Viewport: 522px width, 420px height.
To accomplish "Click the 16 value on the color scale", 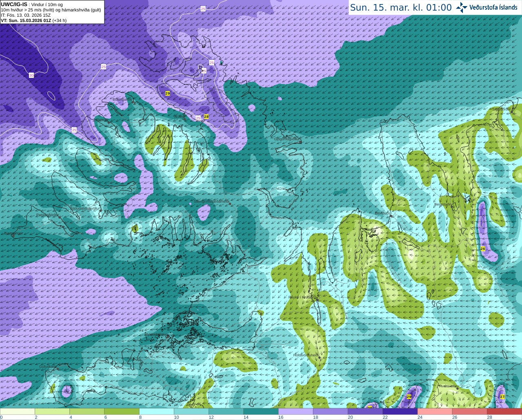I will coord(281,417).
